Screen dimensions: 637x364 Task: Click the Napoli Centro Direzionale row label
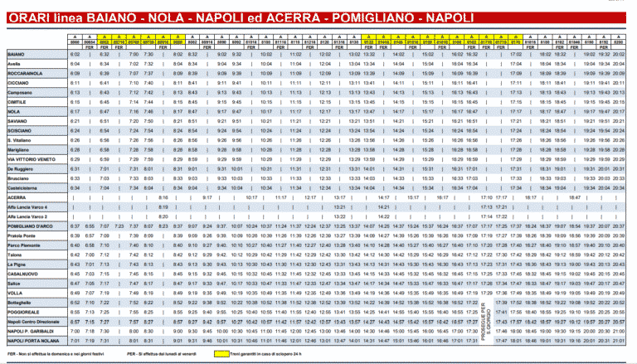[x=32, y=320]
